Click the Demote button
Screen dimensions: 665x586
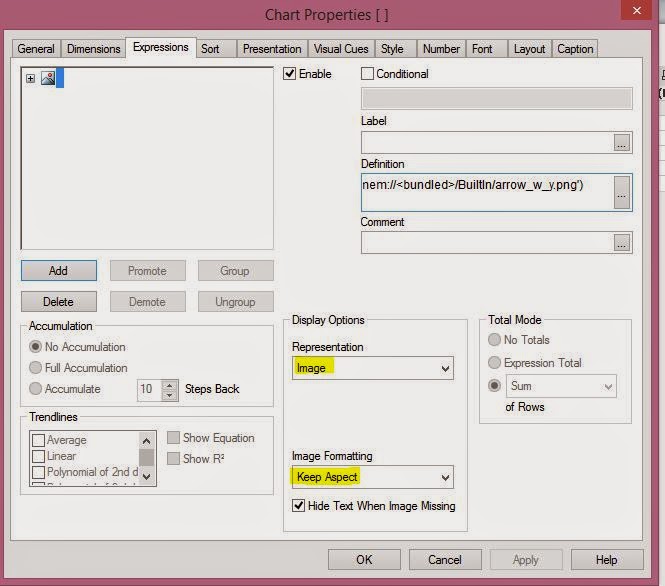[148, 301]
